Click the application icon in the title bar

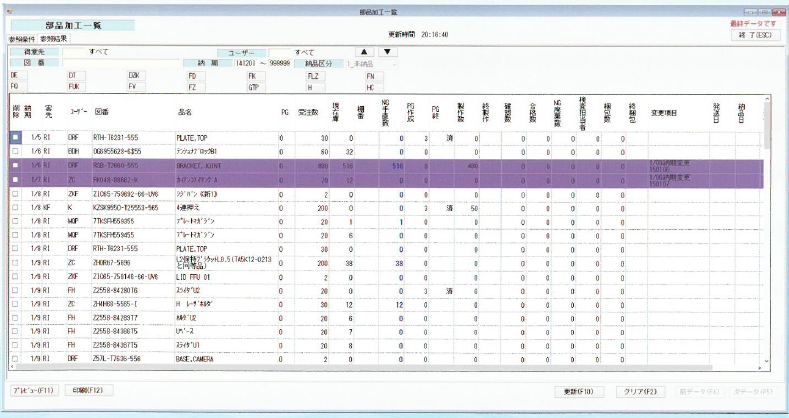[x=10, y=12]
